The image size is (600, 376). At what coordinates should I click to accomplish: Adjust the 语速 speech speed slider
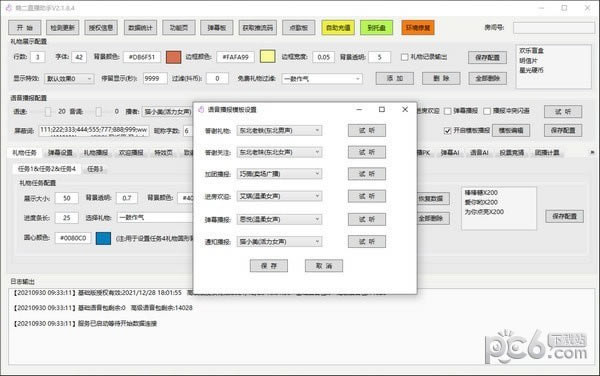point(47,112)
